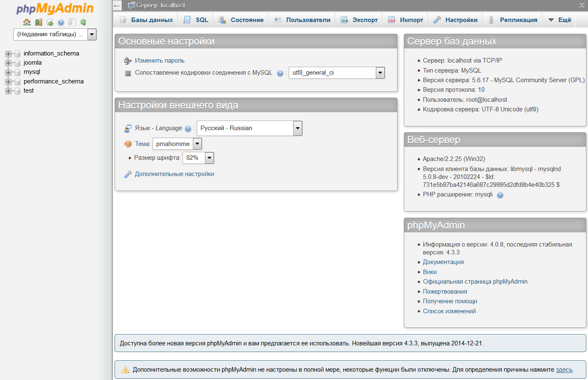Open Дополнительные настройки link

pyautogui.click(x=175, y=174)
